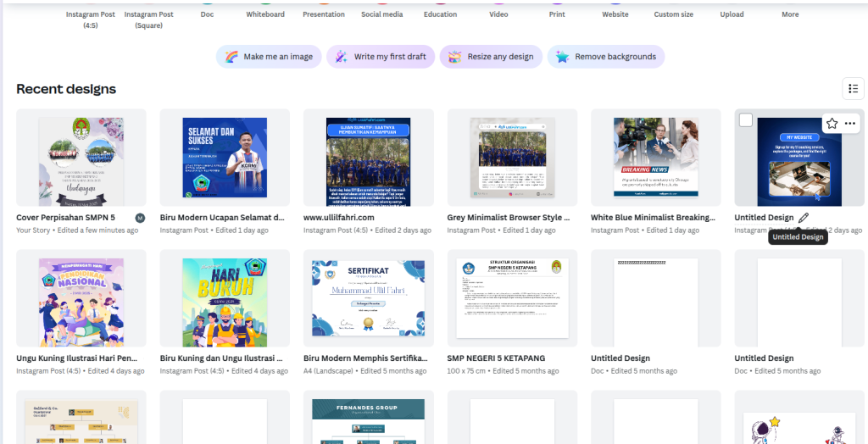Click the Write my first draft button

click(x=381, y=57)
